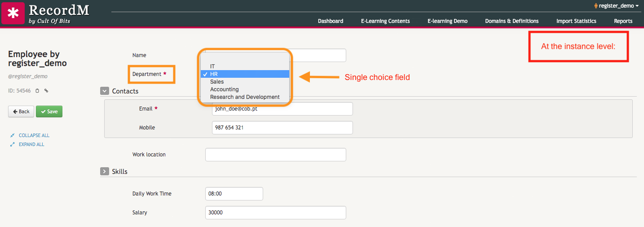Screen dimensions: 644x227
Task: Open the Reports menu item
Action: [623, 21]
